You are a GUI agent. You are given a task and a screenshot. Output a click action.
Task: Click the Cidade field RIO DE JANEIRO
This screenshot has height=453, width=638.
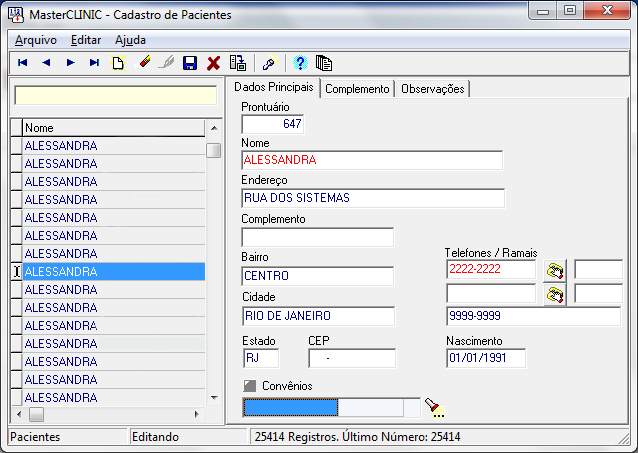click(x=319, y=316)
